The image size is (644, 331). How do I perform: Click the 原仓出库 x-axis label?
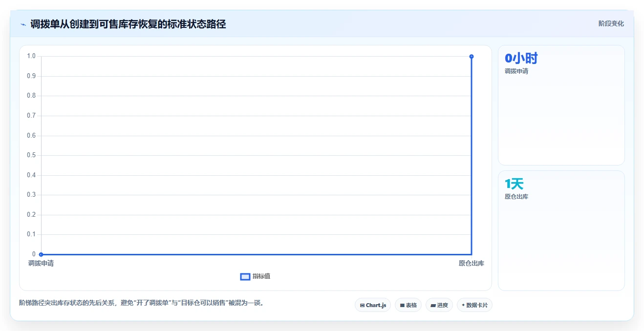tap(472, 264)
